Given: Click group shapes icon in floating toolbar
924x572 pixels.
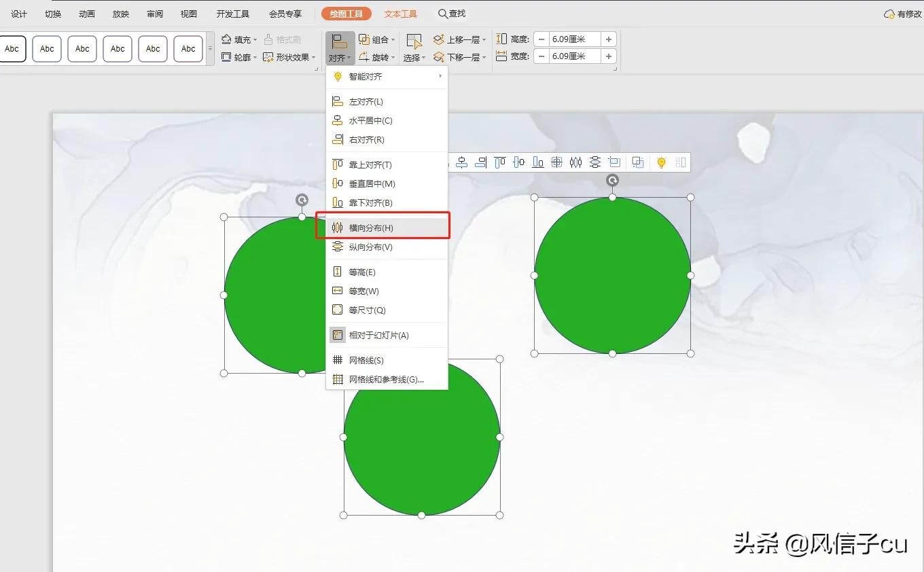Looking at the screenshot, I should click(x=638, y=162).
